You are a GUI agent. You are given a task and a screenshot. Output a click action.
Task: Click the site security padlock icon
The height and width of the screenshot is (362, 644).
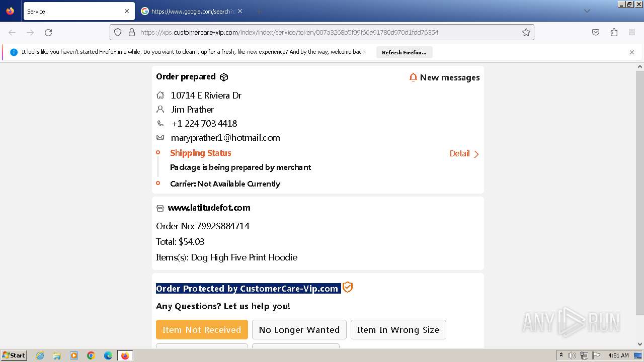coord(132,32)
